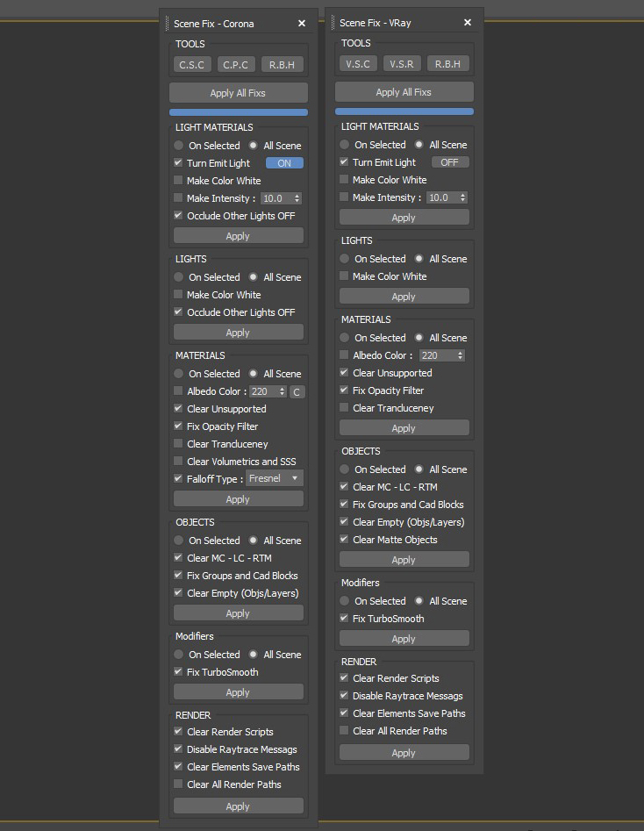Apply VRay Lights settings
Viewport: 644px width, 831px height.
(x=404, y=297)
